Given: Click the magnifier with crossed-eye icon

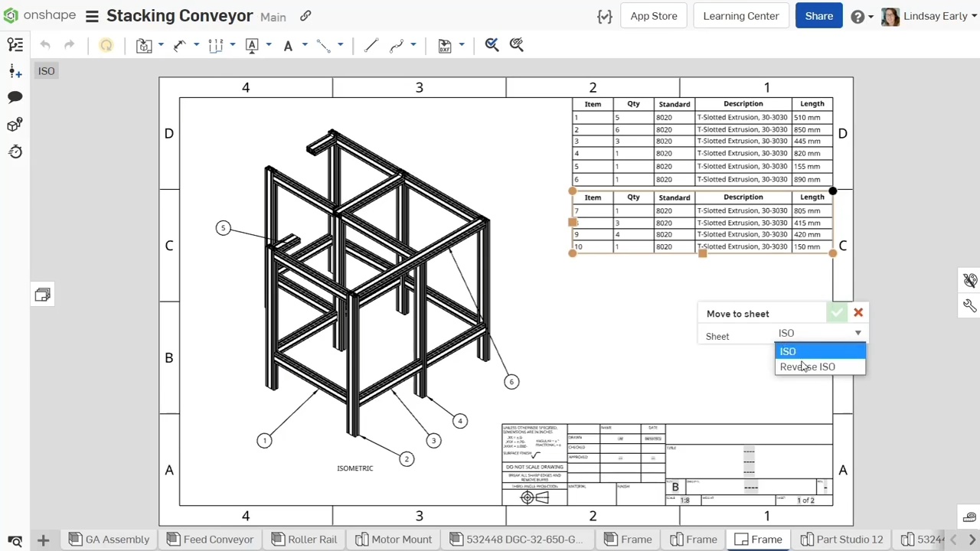Looking at the screenshot, I should (517, 45).
